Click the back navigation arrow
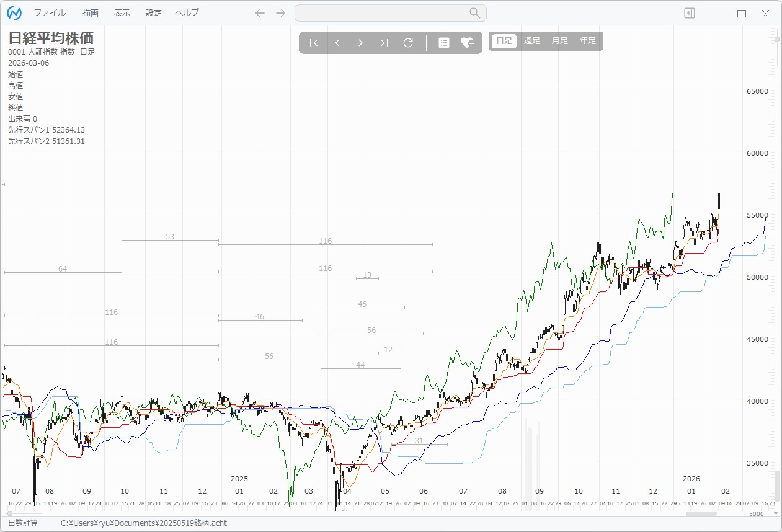 coord(260,13)
